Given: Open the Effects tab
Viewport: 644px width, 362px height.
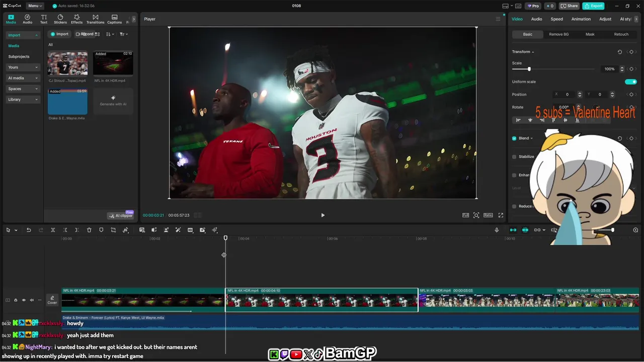Looking at the screenshot, I should (x=76, y=19).
